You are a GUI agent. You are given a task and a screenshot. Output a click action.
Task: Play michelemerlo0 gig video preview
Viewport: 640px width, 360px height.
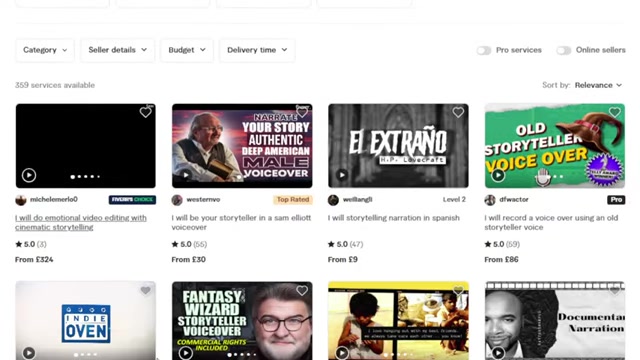tap(29, 175)
